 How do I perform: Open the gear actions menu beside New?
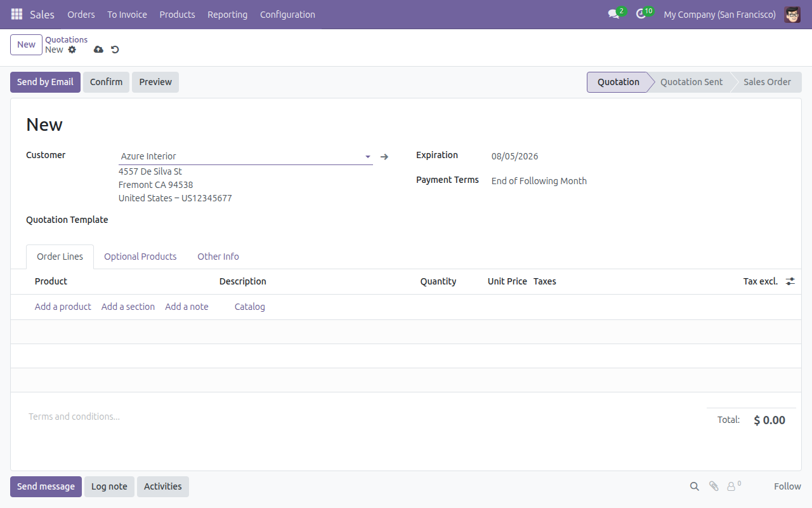(72, 50)
